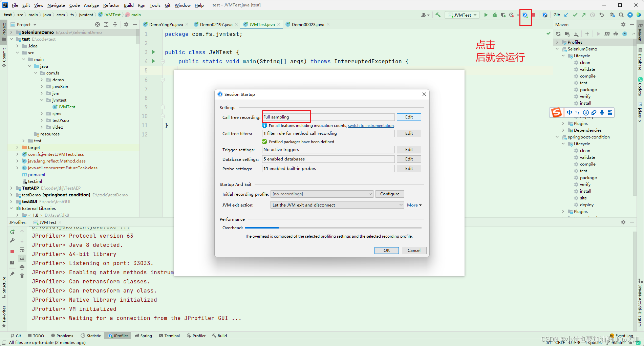Open the Refactor menu

click(111, 5)
